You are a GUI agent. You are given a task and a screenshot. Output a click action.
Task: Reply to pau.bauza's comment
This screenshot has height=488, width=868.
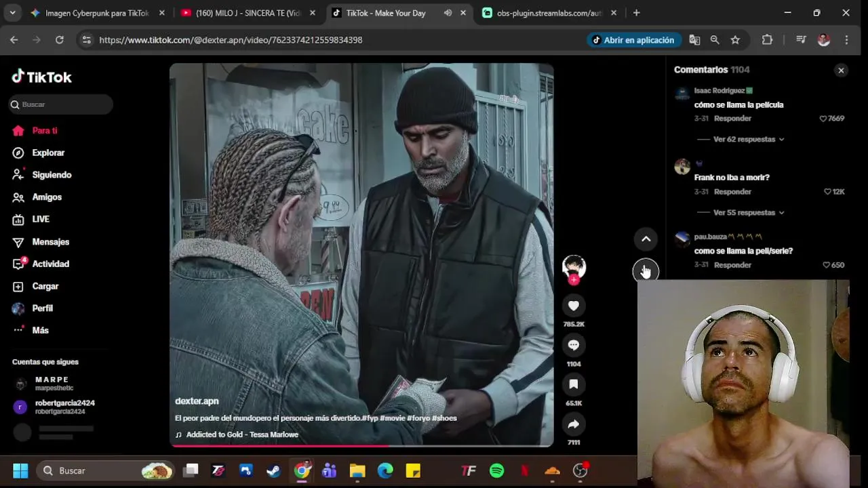pos(732,265)
